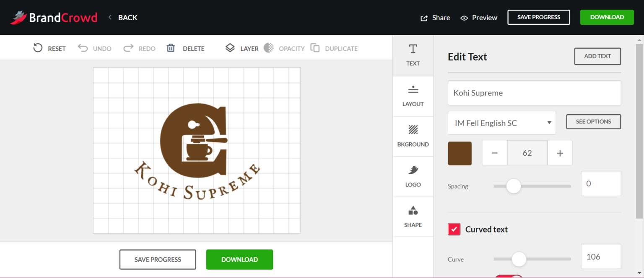Open the IM Fell English SC font dropdown

tap(501, 123)
